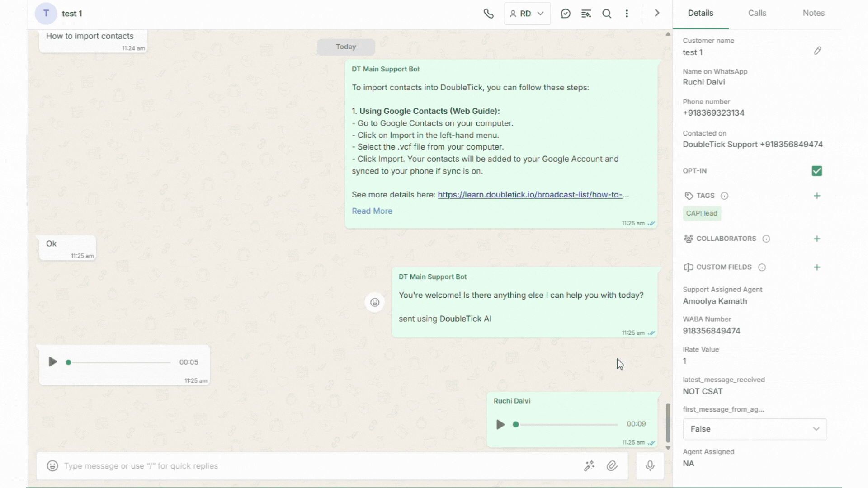The image size is (868, 488).
Task: Click the AI magic wand icon
Action: 589,466
